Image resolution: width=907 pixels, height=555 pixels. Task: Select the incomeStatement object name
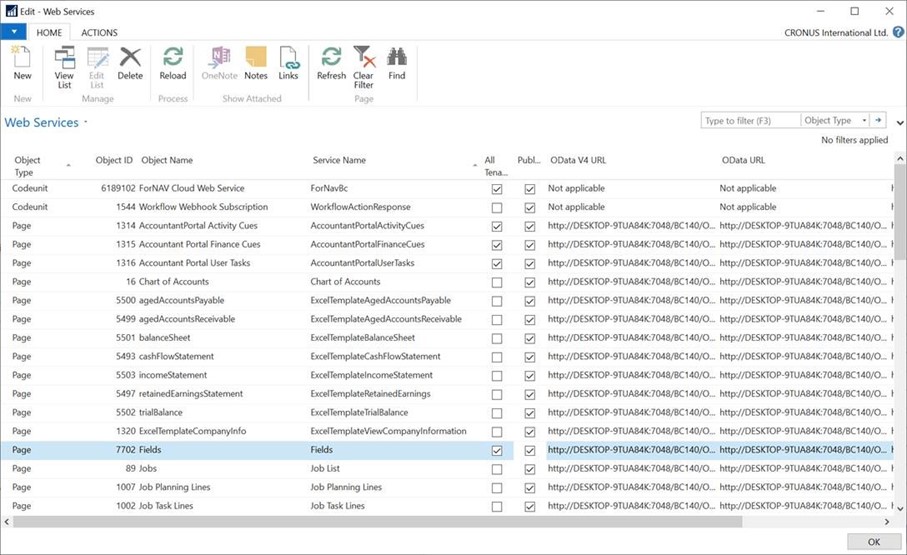click(x=173, y=374)
